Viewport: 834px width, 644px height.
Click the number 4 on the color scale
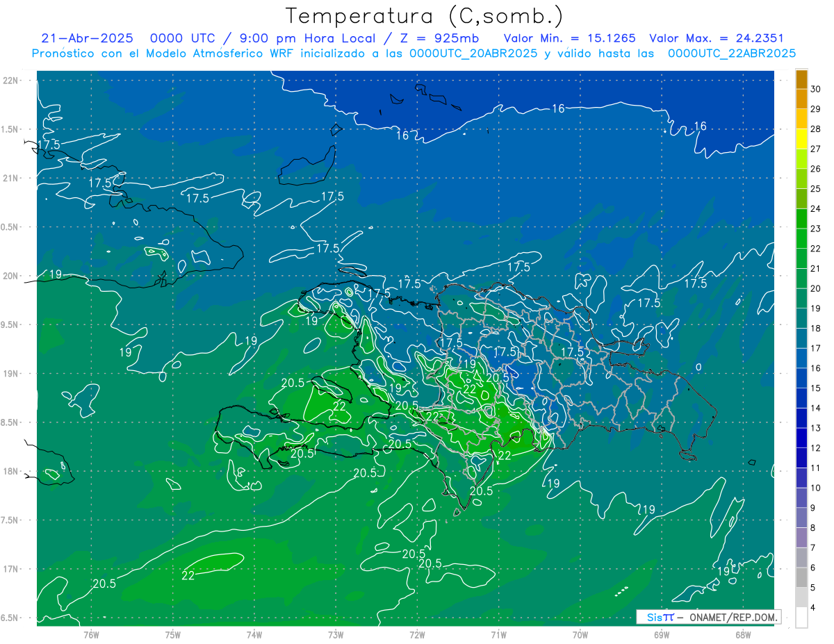tap(814, 608)
